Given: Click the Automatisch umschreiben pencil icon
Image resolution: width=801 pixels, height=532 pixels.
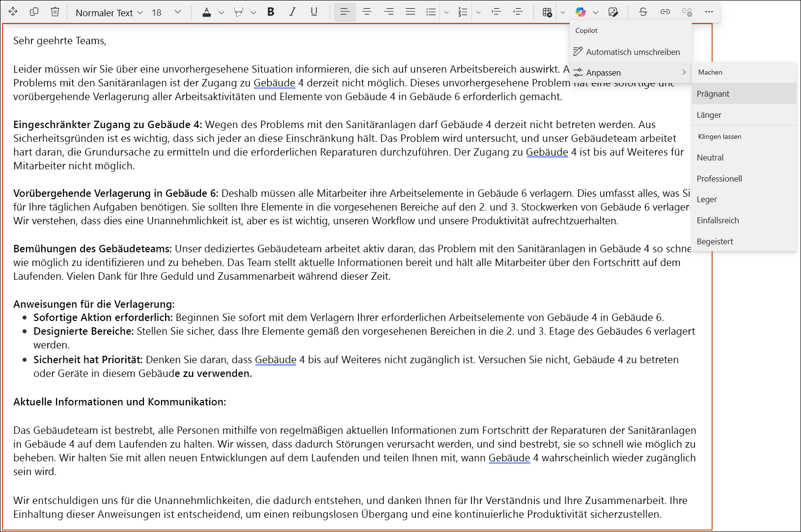Looking at the screenshot, I should coord(578,52).
